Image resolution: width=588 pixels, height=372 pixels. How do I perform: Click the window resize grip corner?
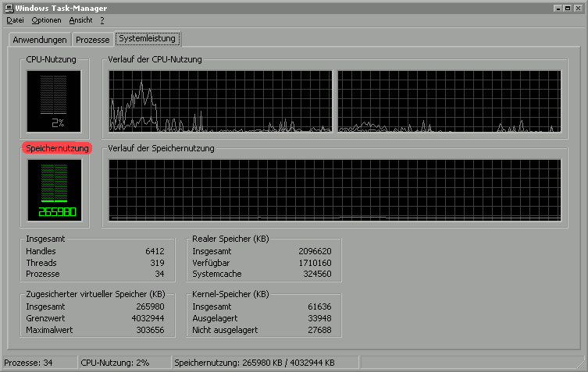[x=581, y=363]
